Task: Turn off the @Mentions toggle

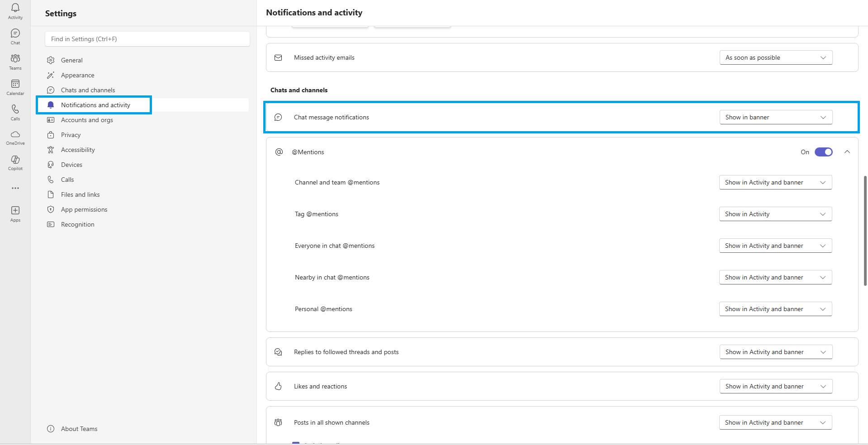Action: click(823, 152)
